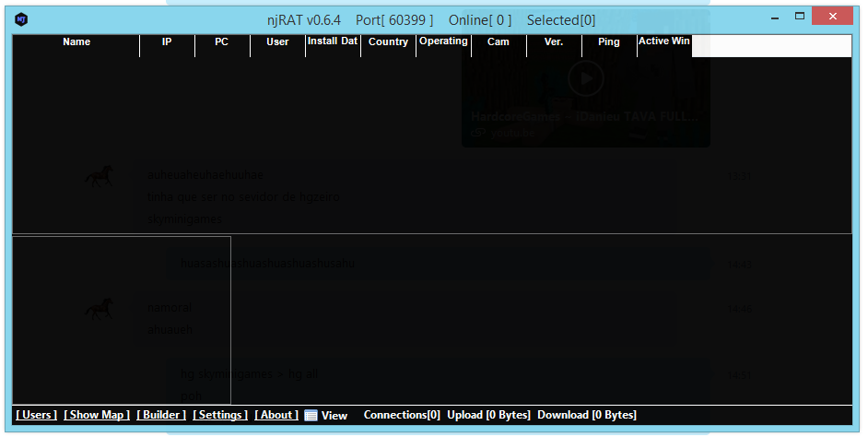This screenshot has width=868, height=437.
Task: Click the horse avatar beside namoral message
Action: (x=100, y=309)
